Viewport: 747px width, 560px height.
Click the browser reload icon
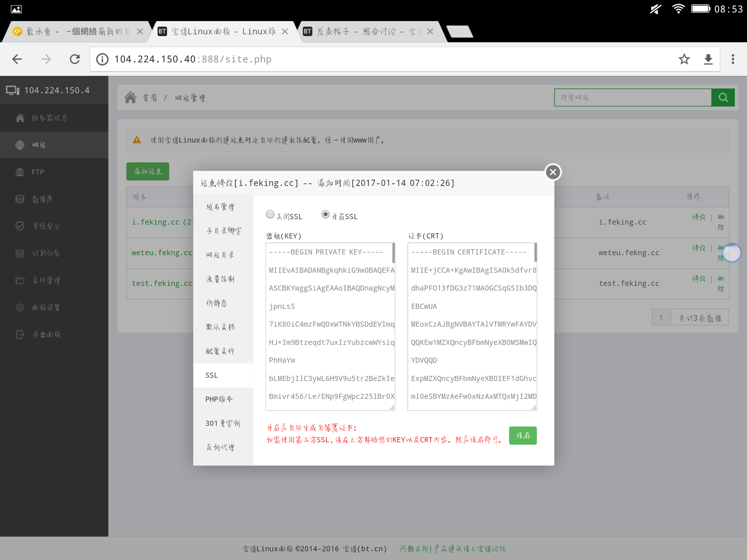pyautogui.click(x=75, y=59)
